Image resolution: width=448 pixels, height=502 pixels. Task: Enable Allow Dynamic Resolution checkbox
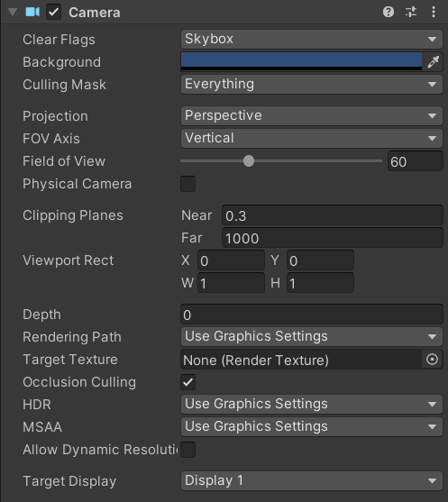pos(188,450)
